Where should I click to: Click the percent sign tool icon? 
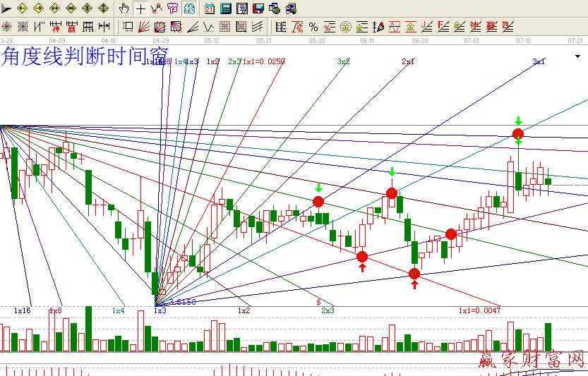coord(313,27)
